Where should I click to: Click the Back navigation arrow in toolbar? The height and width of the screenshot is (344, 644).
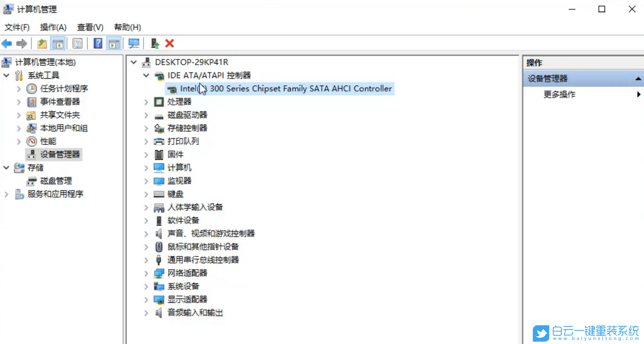[7, 43]
